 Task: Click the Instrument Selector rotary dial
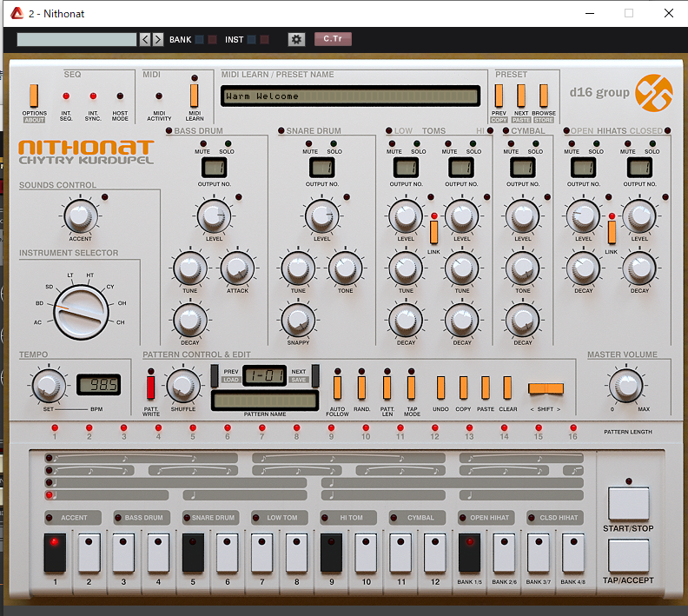(x=81, y=313)
